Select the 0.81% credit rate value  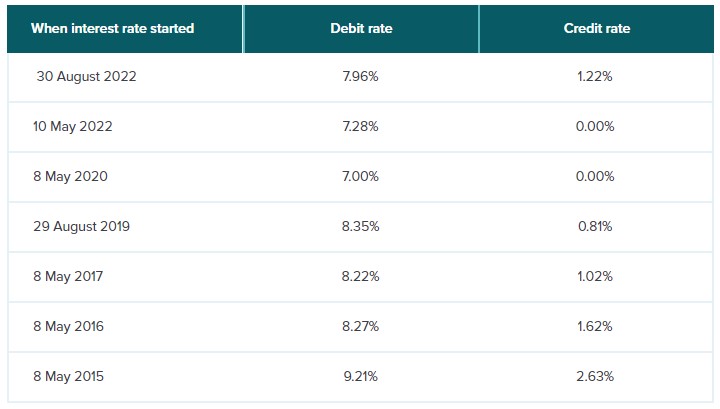click(x=597, y=226)
